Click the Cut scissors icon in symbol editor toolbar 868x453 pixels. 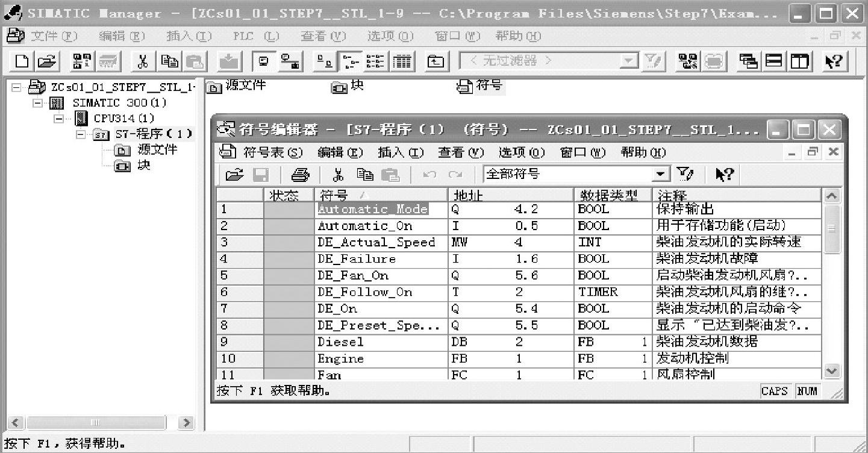coord(338,175)
